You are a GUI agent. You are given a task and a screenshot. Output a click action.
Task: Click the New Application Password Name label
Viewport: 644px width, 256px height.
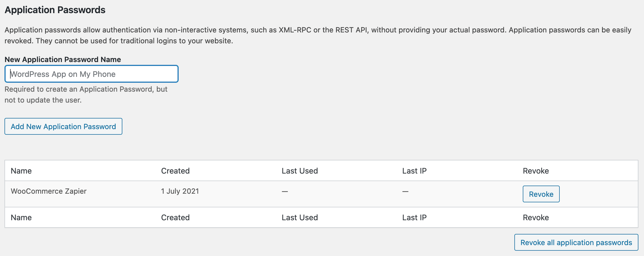click(x=63, y=60)
